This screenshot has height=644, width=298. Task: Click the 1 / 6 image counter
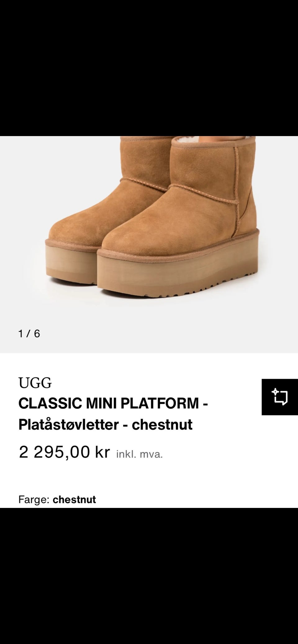29,333
